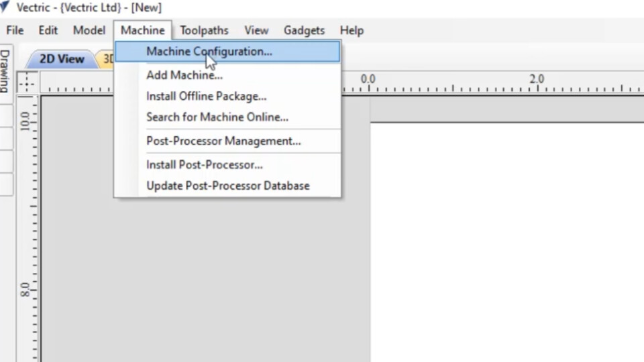
Task: Choose Install Post-Processor... item
Action: click(x=205, y=165)
